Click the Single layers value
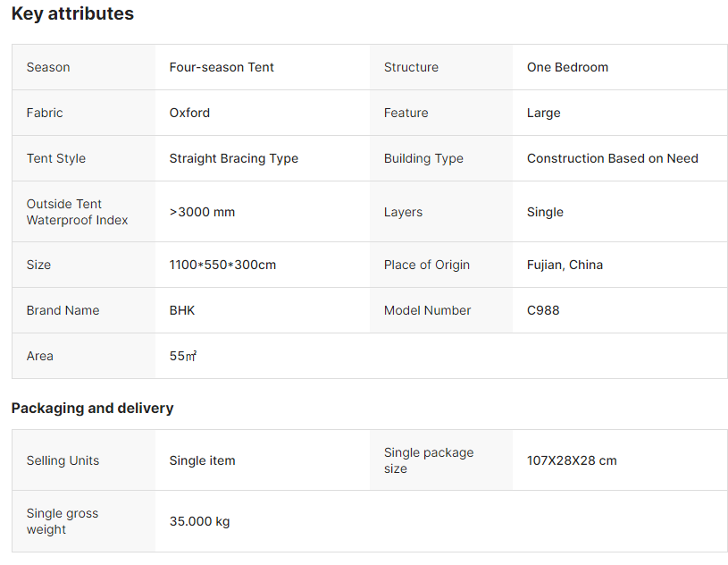Screen dimensions: 728x565 (x=545, y=212)
